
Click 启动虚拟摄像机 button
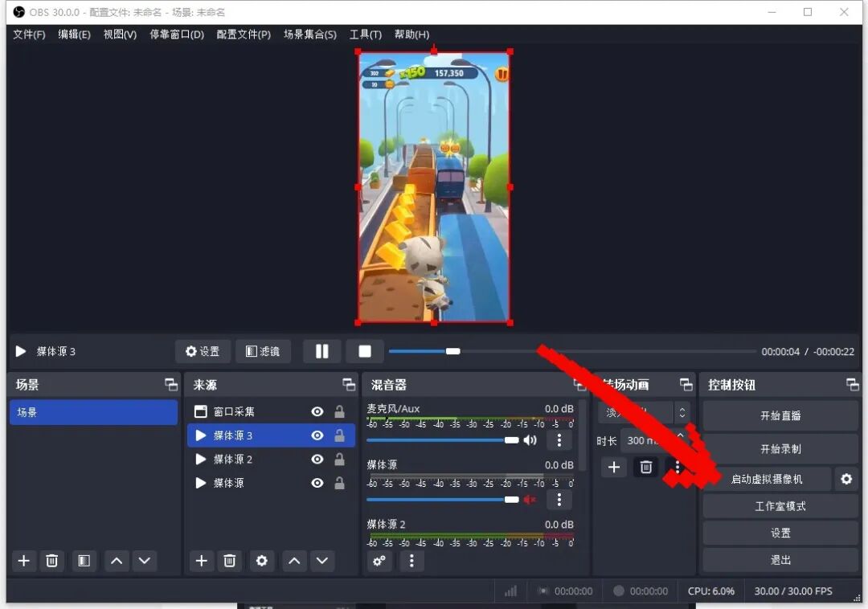768,479
